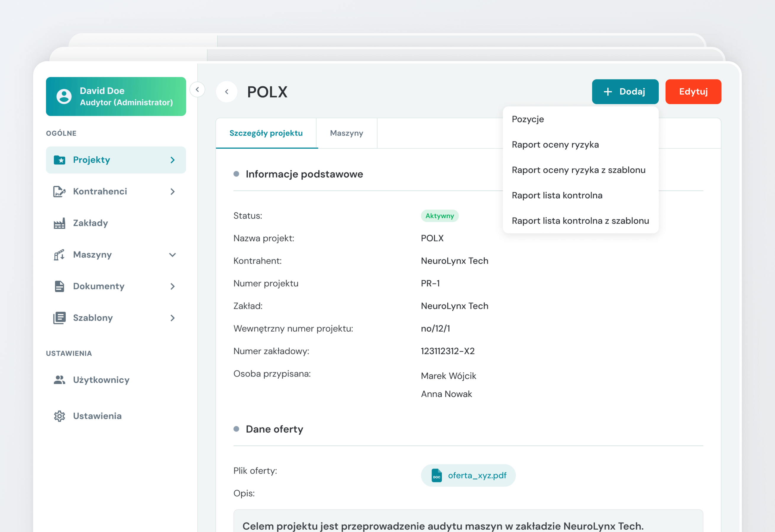
Task: Expand the Szablony submenu chevron
Action: pyautogui.click(x=172, y=318)
